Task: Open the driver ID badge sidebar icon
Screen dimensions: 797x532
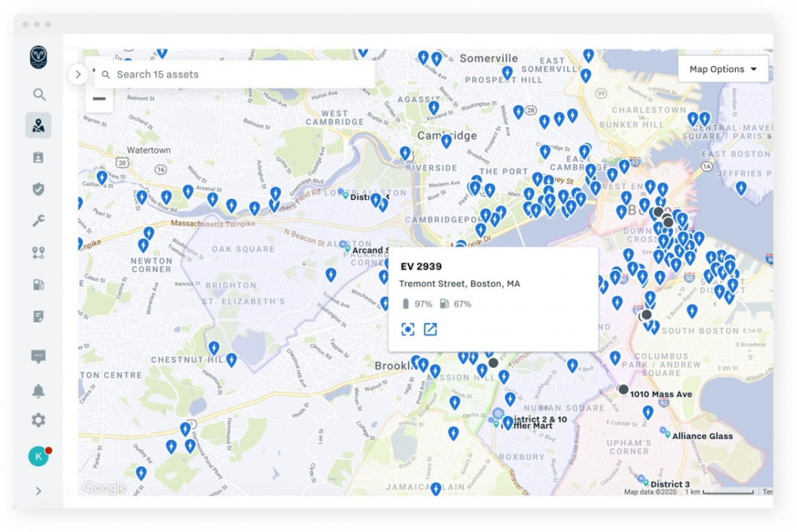Action: click(39, 157)
